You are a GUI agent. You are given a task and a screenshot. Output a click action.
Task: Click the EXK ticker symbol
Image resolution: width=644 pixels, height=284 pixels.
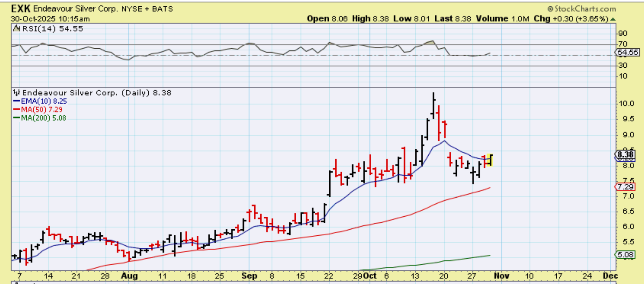21,9
